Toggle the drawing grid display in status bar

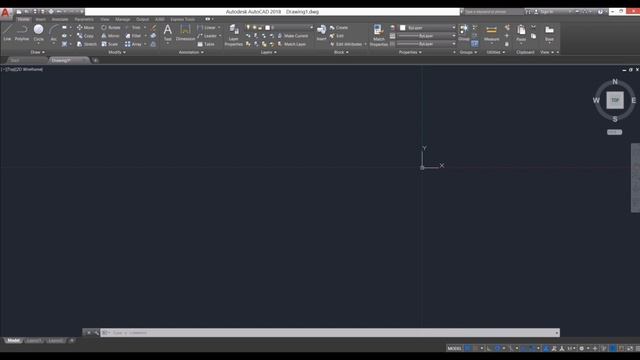point(468,348)
